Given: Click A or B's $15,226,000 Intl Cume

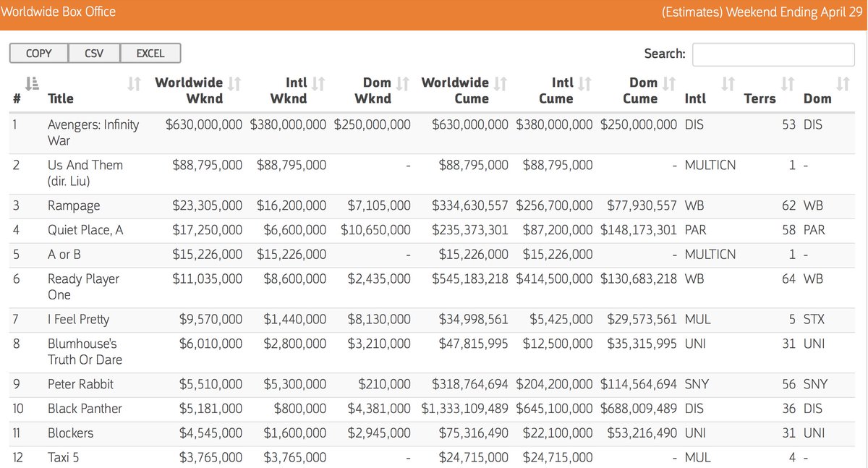Looking at the screenshot, I should pos(558,255).
